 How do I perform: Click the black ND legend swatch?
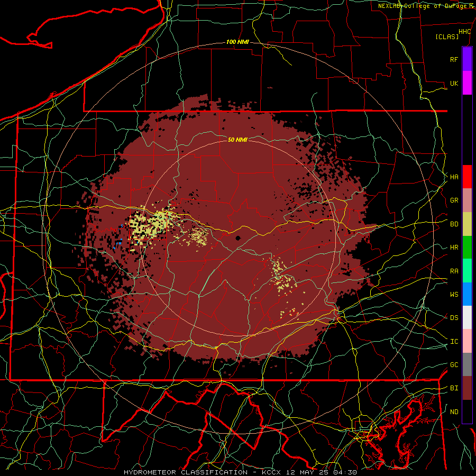[x=467, y=411]
